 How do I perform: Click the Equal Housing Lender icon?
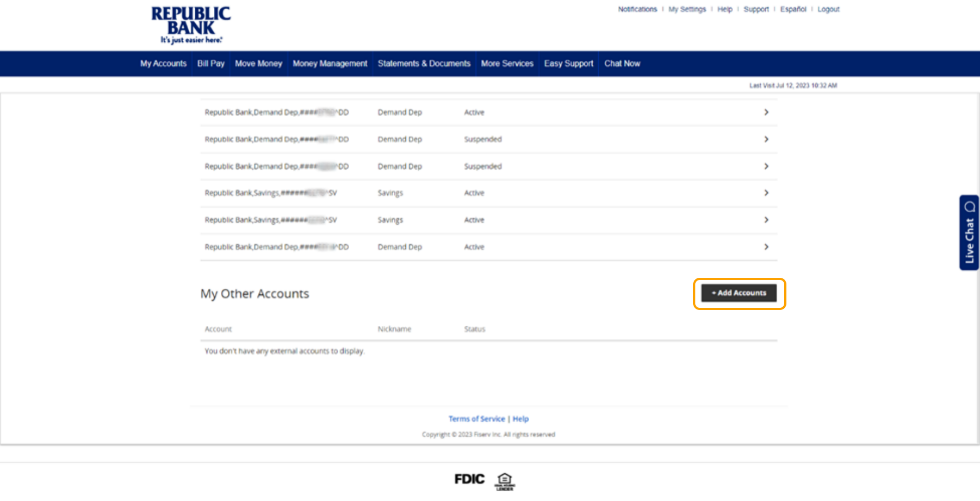click(x=504, y=481)
